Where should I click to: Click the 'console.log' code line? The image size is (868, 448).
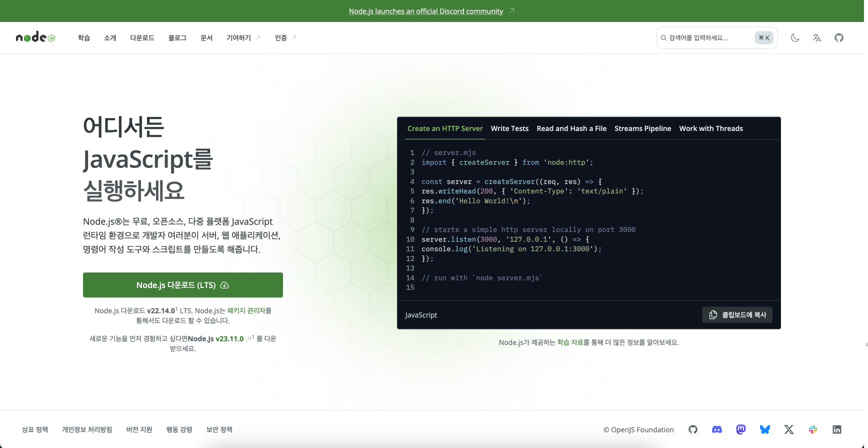point(511,249)
